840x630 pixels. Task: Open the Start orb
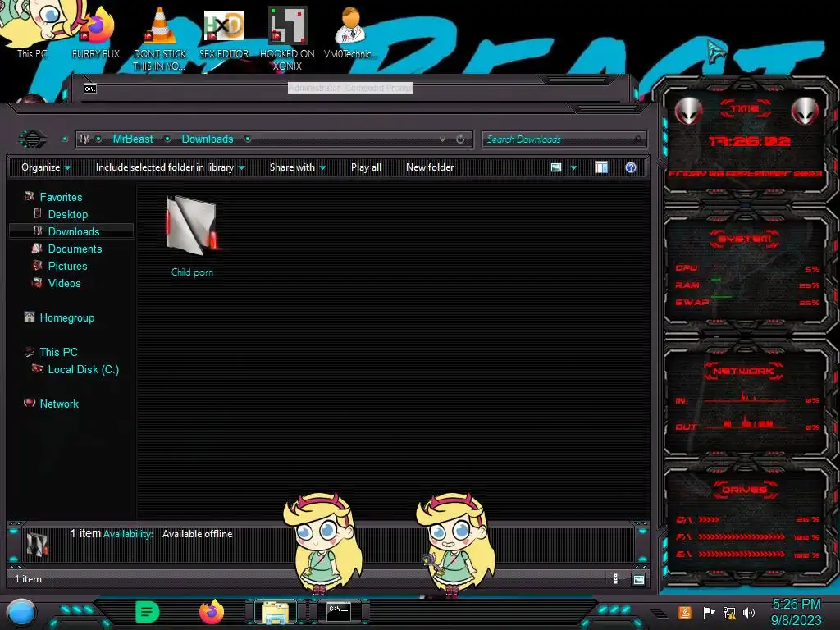tap(21, 613)
